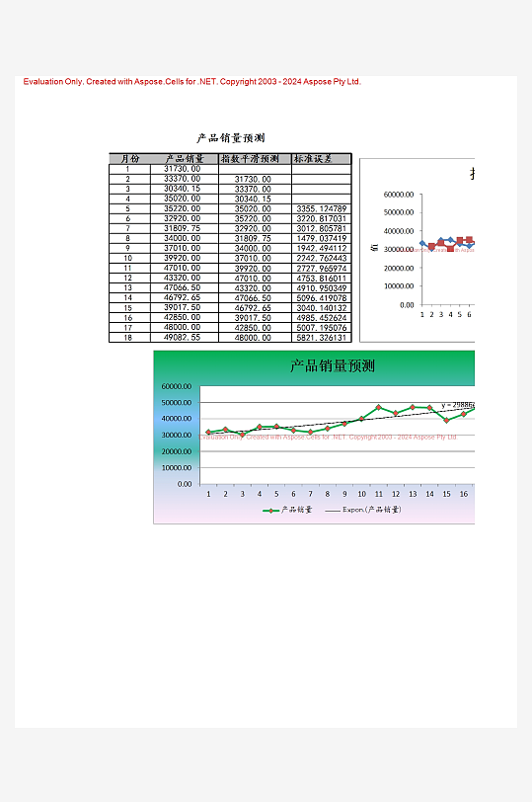Select forecast value 47066.50 in month 14 row

point(253,298)
